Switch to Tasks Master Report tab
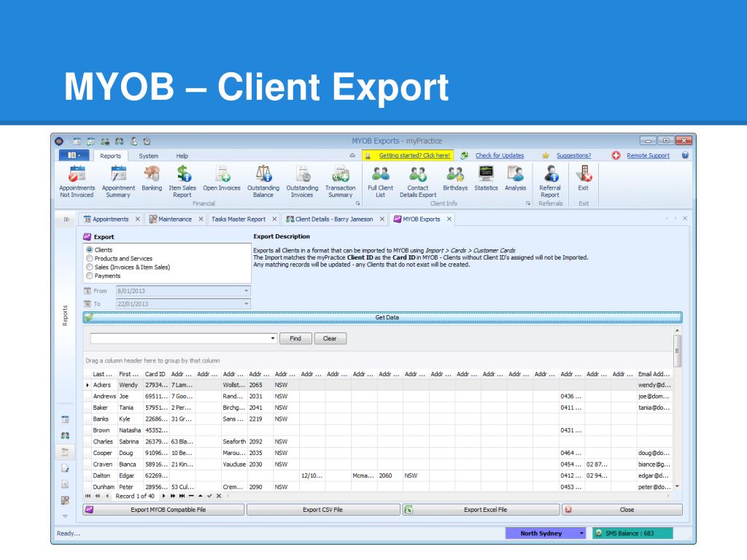 tap(239, 219)
